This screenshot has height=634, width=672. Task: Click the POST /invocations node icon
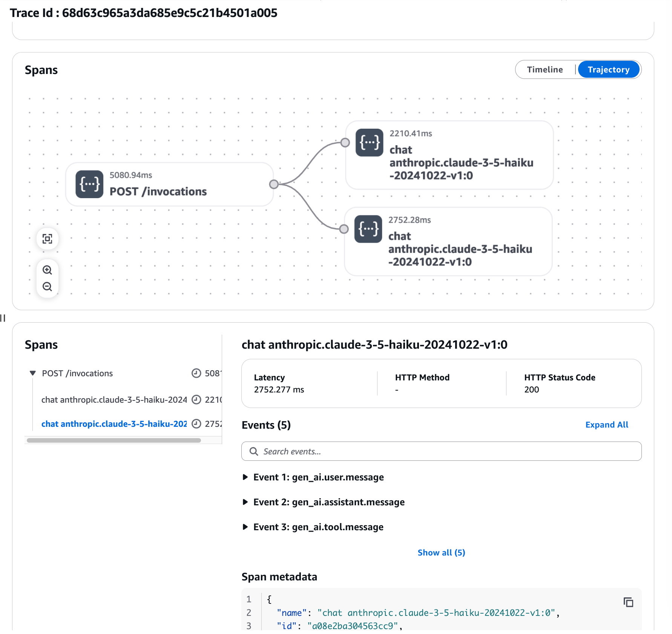click(x=89, y=184)
